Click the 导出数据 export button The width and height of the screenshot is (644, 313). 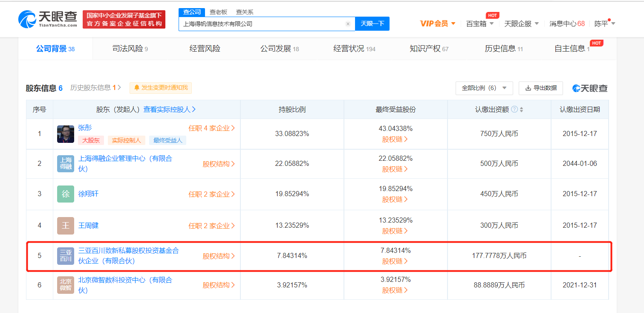coord(540,88)
